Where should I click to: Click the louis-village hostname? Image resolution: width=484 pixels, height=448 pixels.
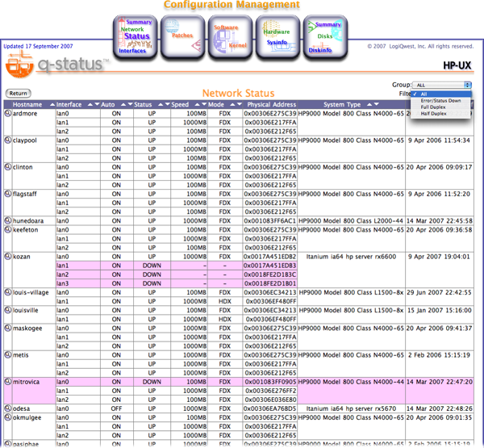pos(31,292)
